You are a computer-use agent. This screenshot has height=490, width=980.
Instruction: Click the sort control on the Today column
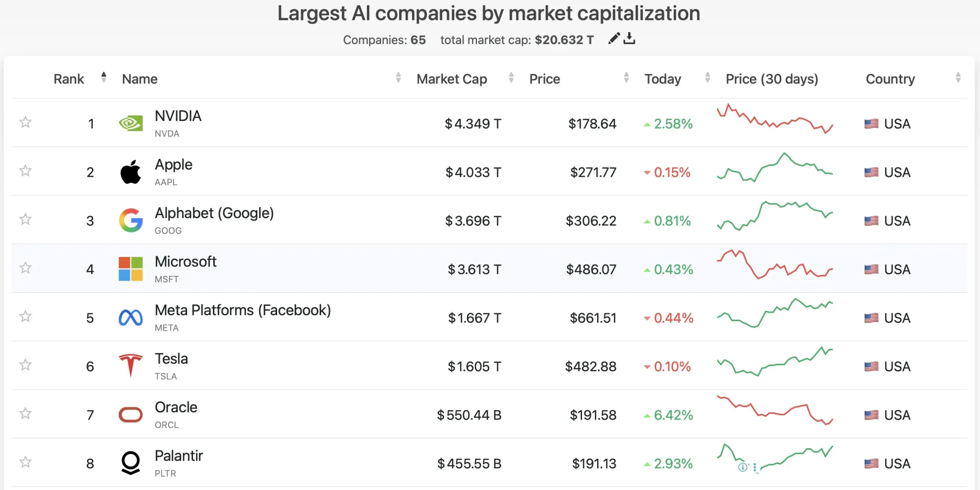pyautogui.click(x=707, y=78)
